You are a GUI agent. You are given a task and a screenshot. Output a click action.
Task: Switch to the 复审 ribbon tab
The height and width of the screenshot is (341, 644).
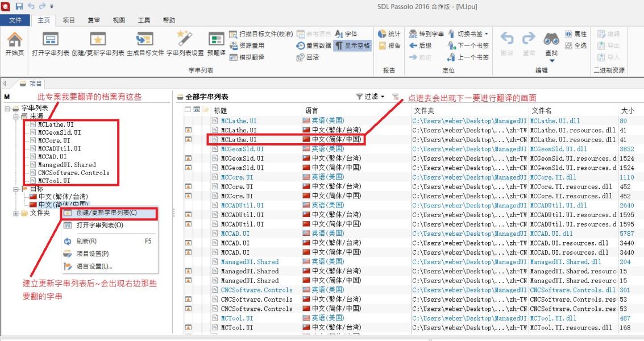(x=94, y=20)
